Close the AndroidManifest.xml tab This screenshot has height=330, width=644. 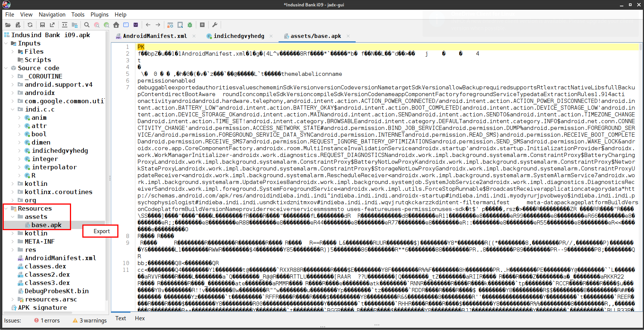[194, 36]
